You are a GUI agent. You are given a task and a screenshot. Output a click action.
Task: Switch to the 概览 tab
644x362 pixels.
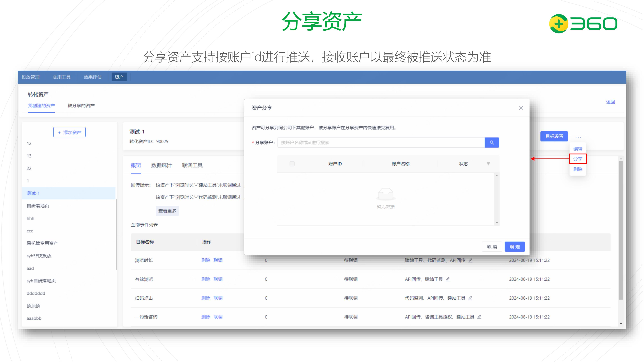pos(136,165)
